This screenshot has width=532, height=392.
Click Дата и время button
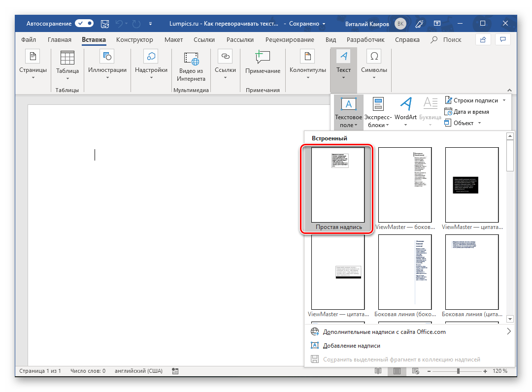click(x=467, y=112)
